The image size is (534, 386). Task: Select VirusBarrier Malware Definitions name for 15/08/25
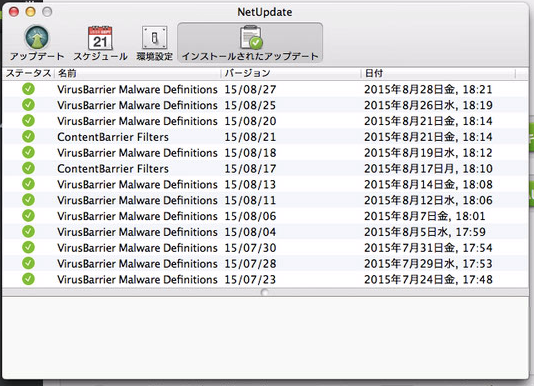tap(137, 105)
